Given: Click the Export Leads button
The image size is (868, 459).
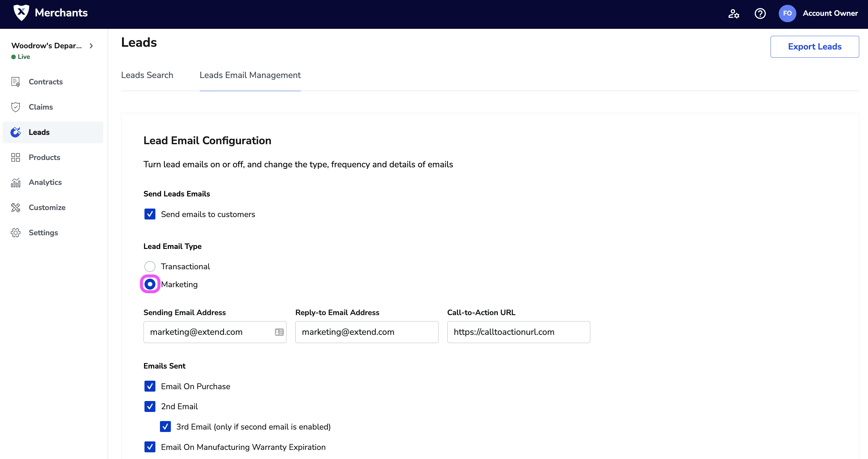Looking at the screenshot, I should pyautogui.click(x=814, y=46).
